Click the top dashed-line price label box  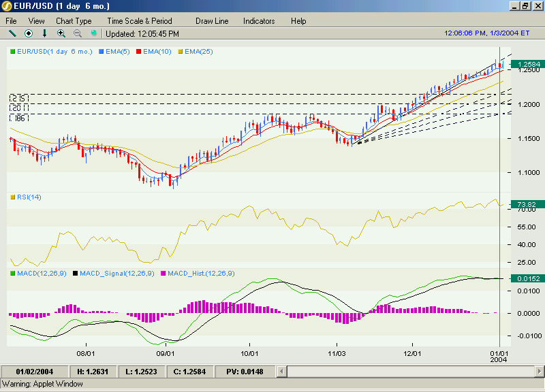coord(19,98)
